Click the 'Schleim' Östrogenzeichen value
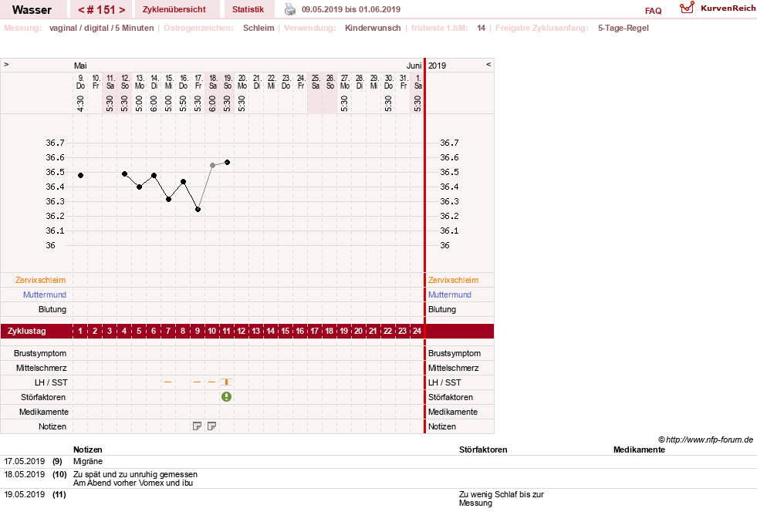Image resolution: width=757 pixels, height=532 pixels. tap(259, 28)
